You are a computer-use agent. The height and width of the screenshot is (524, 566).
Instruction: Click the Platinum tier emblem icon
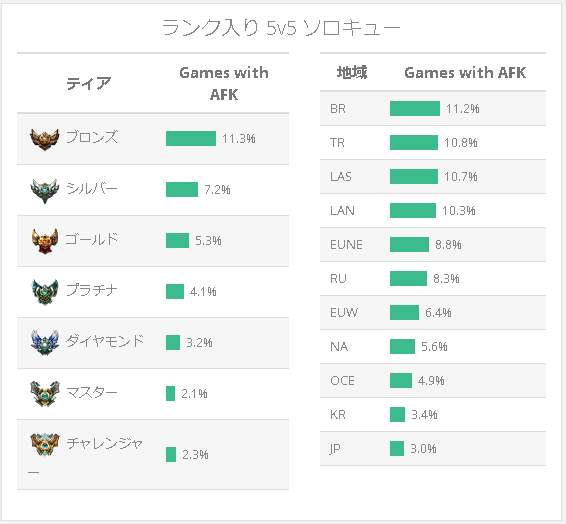point(44,292)
